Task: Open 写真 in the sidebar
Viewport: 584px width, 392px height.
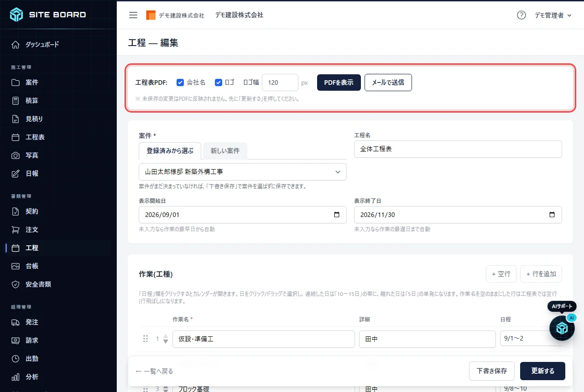Action: (x=58, y=155)
